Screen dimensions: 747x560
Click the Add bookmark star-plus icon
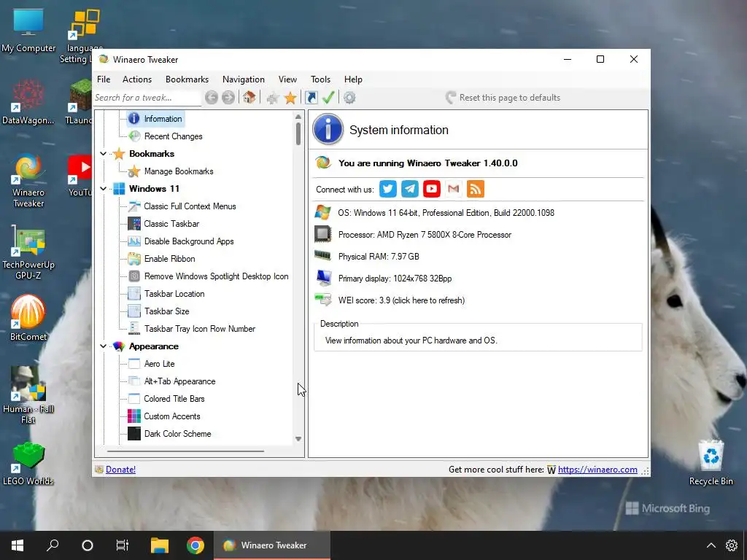tap(273, 98)
